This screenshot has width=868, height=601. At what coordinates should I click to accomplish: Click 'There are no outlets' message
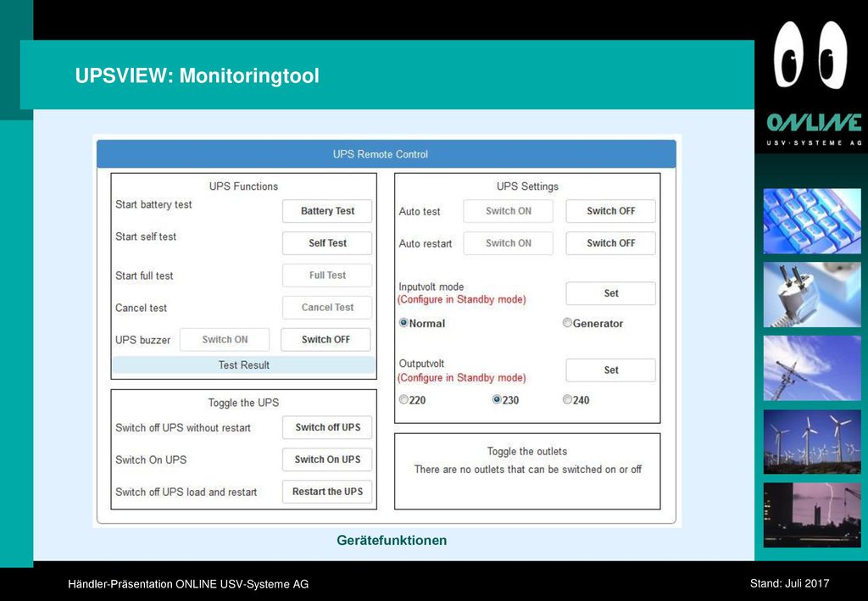[527, 470]
